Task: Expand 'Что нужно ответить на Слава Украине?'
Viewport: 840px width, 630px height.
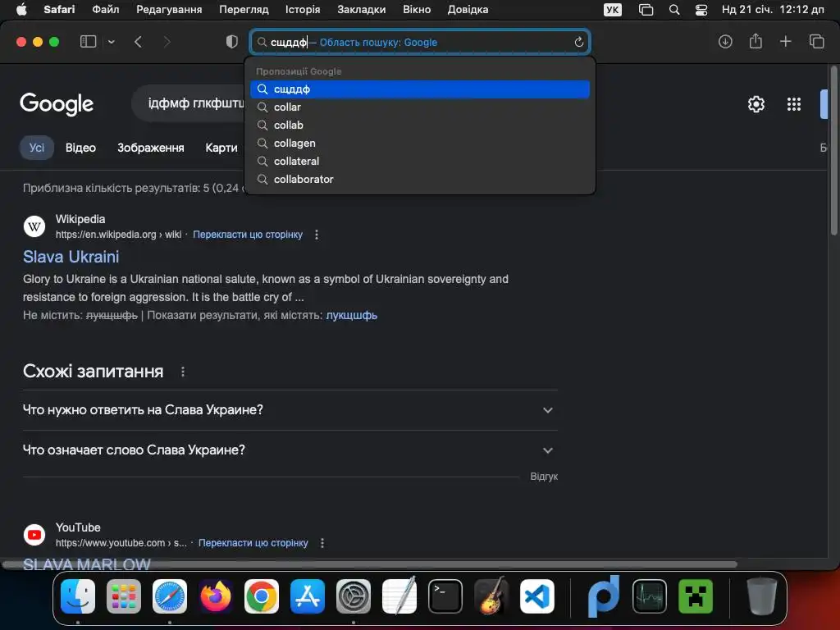Action: pos(290,410)
